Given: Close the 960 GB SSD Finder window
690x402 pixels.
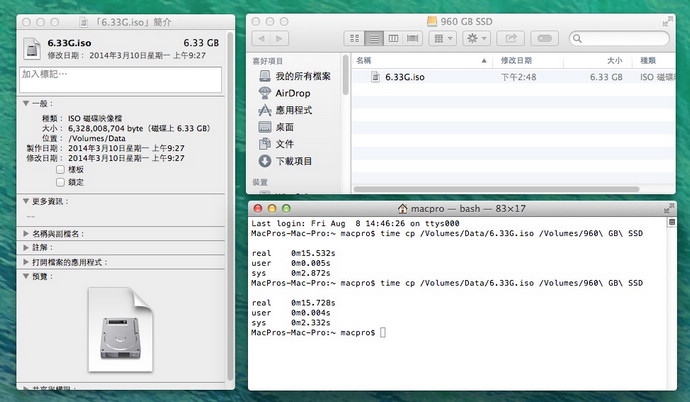Looking at the screenshot, I should pyautogui.click(x=256, y=21).
